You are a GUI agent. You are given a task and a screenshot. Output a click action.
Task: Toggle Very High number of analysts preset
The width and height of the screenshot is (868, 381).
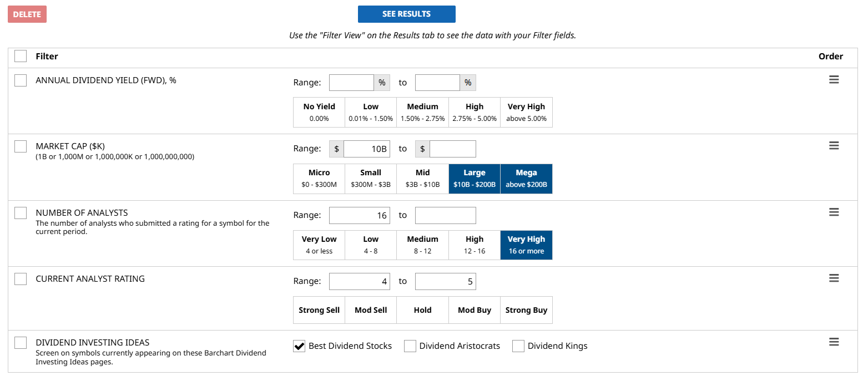[x=526, y=245]
